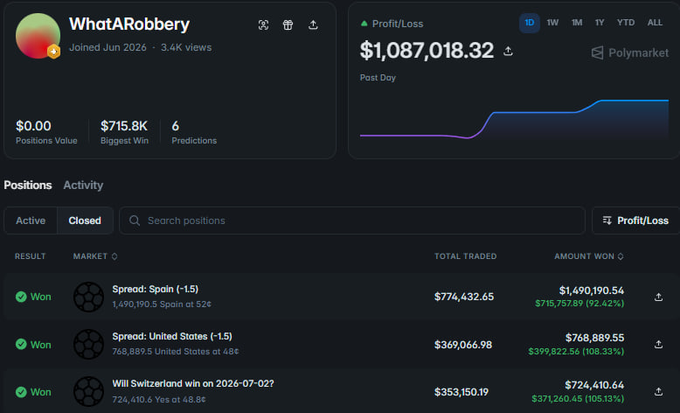This screenshot has height=413, width=680.
Task: Click the $774,432.65 total traded value
Action: tap(464, 297)
